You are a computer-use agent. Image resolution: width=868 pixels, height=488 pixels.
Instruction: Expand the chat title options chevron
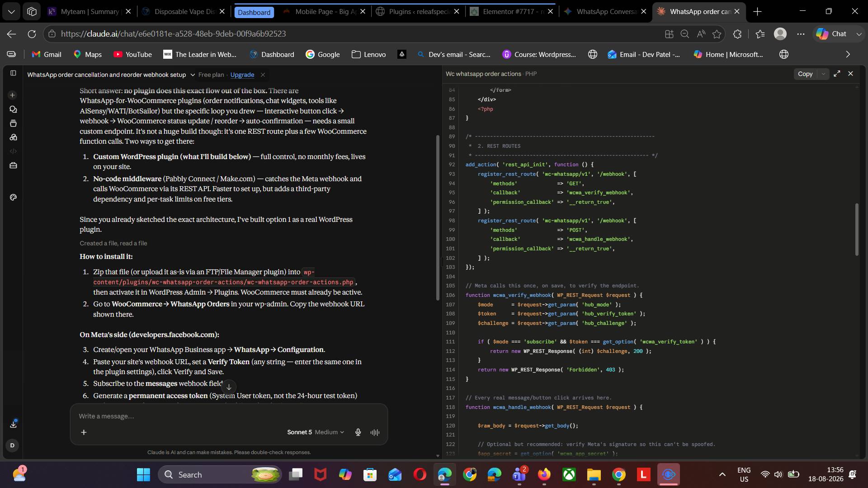tap(193, 75)
